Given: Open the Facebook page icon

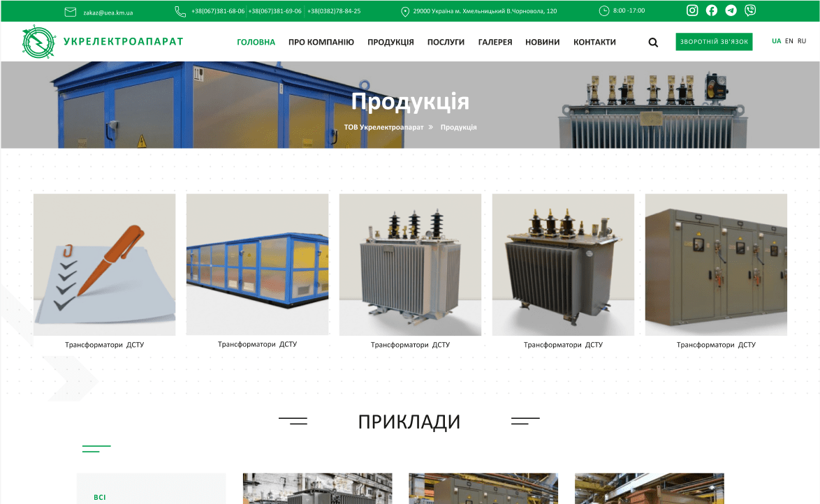Looking at the screenshot, I should click(x=712, y=10).
